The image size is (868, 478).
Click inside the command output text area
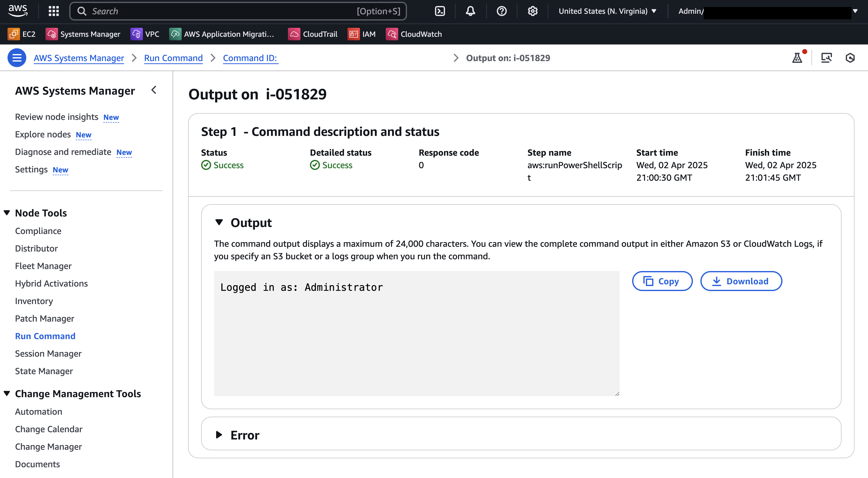(x=416, y=333)
